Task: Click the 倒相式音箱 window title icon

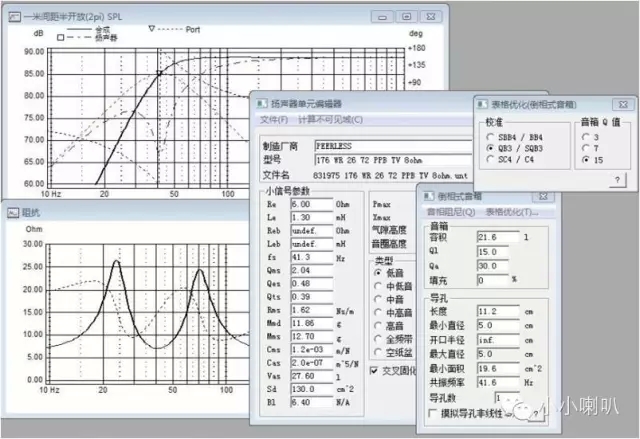Action: 428,196
